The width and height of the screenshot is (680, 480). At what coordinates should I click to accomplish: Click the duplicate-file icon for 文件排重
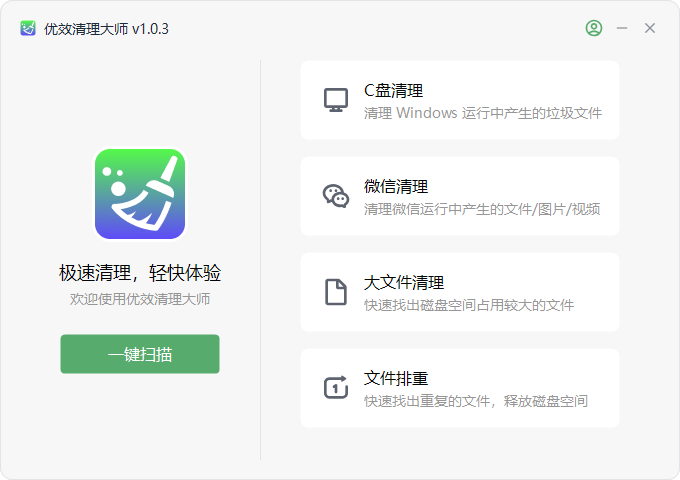pos(336,387)
